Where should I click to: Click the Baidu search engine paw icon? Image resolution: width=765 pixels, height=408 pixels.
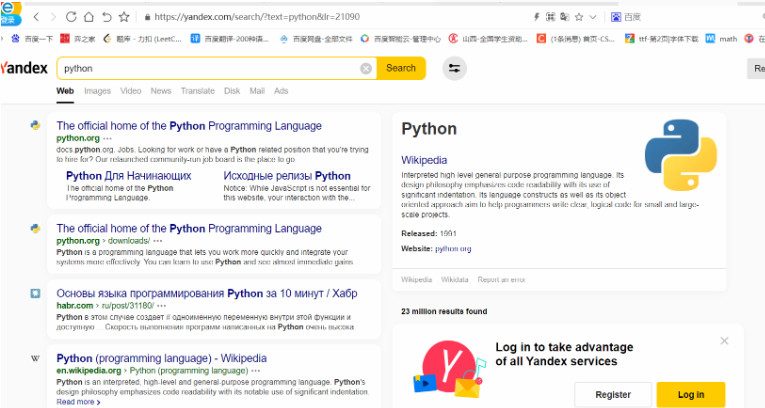[x=616, y=17]
